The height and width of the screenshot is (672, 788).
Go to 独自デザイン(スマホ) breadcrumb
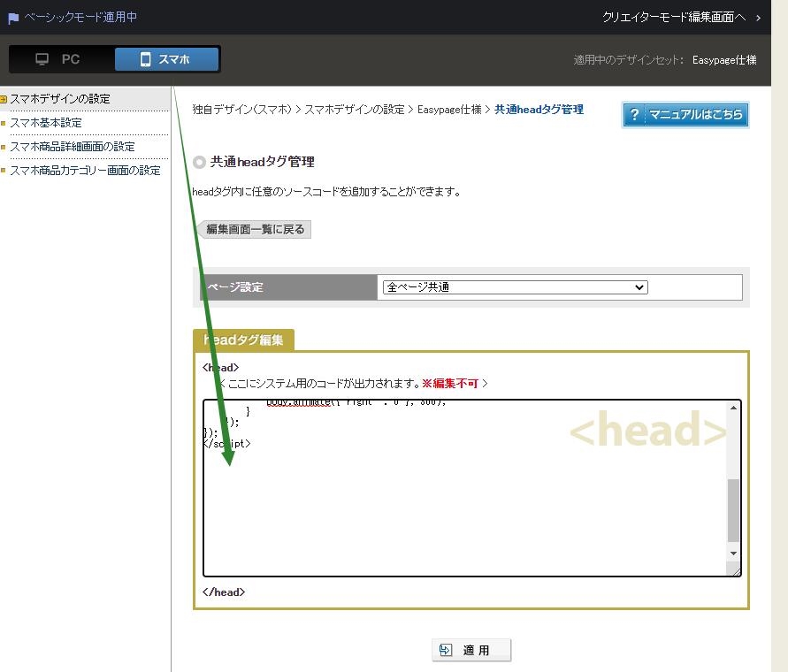pos(241,110)
